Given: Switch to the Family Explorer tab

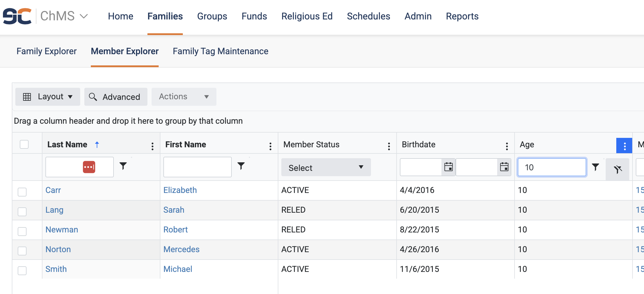Looking at the screenshot, I should coord(47,51).
